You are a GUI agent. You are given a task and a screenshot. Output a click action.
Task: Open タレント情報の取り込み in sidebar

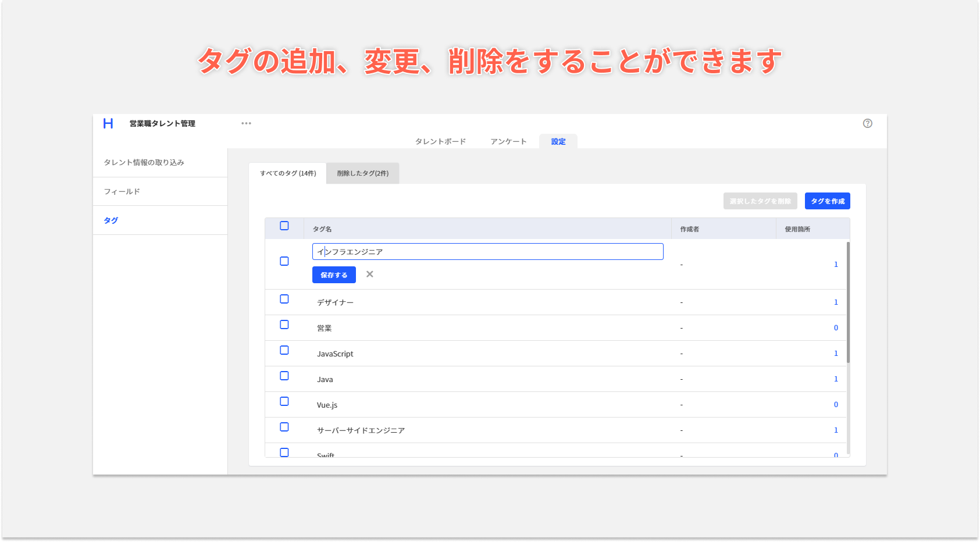tap(144, 163)
